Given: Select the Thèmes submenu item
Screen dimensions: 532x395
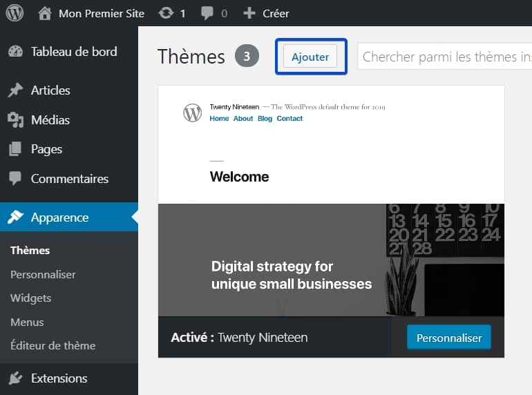Looking at the screenshot, I should [30, 250].
